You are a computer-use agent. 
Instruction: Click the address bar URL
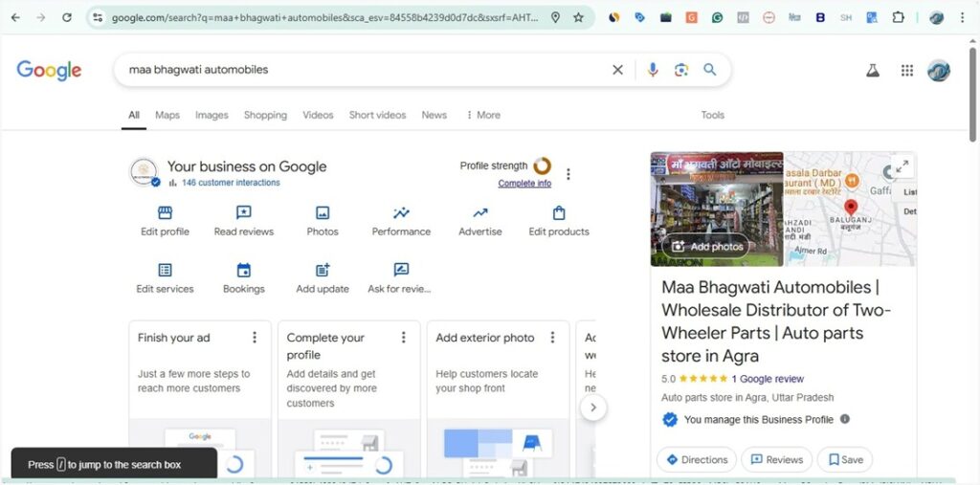pos(325,17)
